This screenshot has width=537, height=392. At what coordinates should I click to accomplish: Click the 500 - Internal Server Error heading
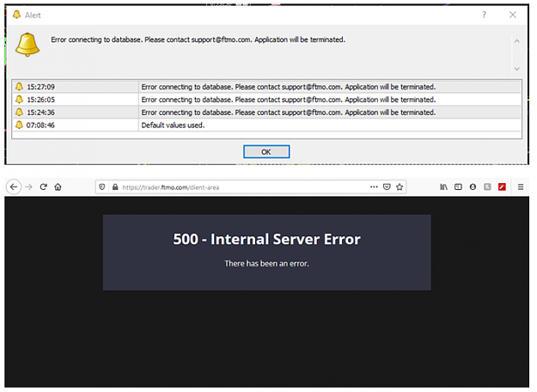267,239
